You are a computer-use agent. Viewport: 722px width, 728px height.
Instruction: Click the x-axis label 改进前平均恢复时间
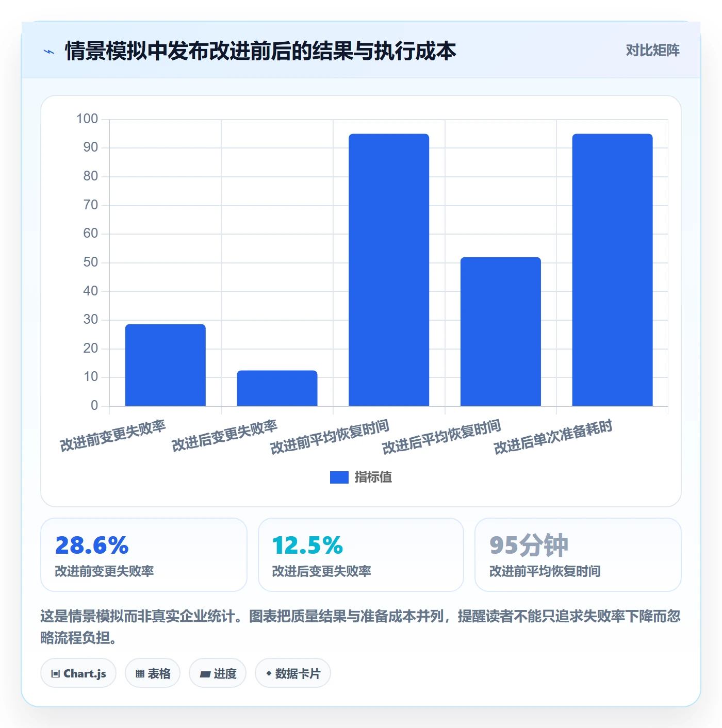point(330,437)
